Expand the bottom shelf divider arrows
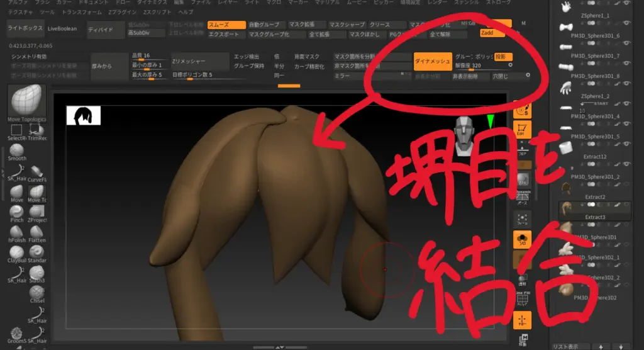Viewport: 644px width, 350px height. tap(280, 347)
